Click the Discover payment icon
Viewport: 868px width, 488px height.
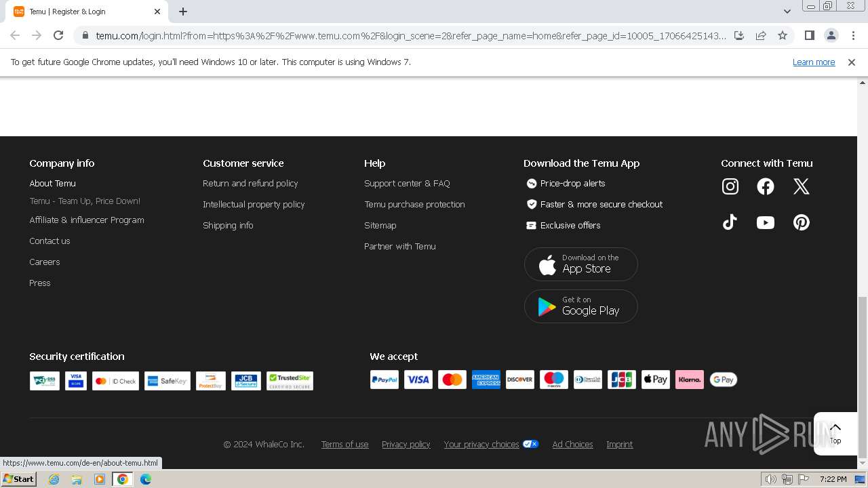coord(520,380)
